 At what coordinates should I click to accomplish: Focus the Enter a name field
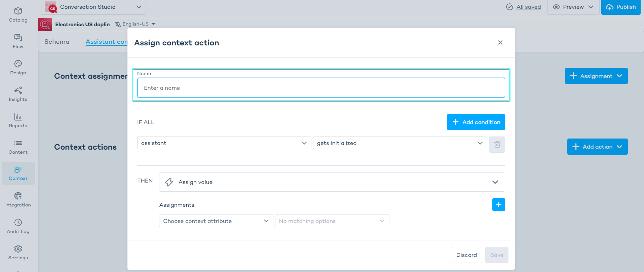(x=321, y=88)
